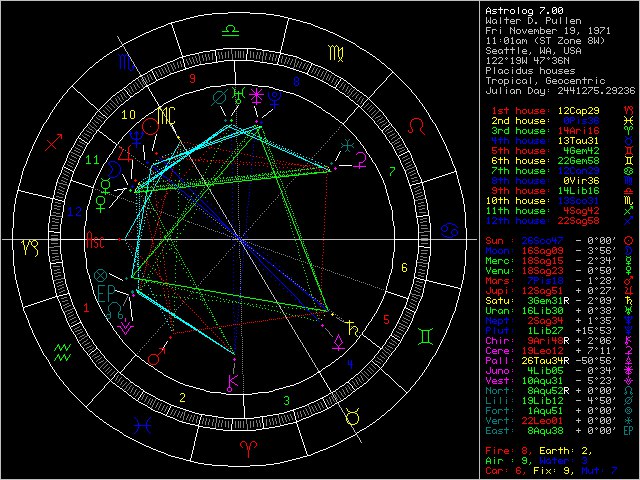Select the magenta Vesta glyph on the wheel
Screen dimensions: 640x480
tap(125, 327)
